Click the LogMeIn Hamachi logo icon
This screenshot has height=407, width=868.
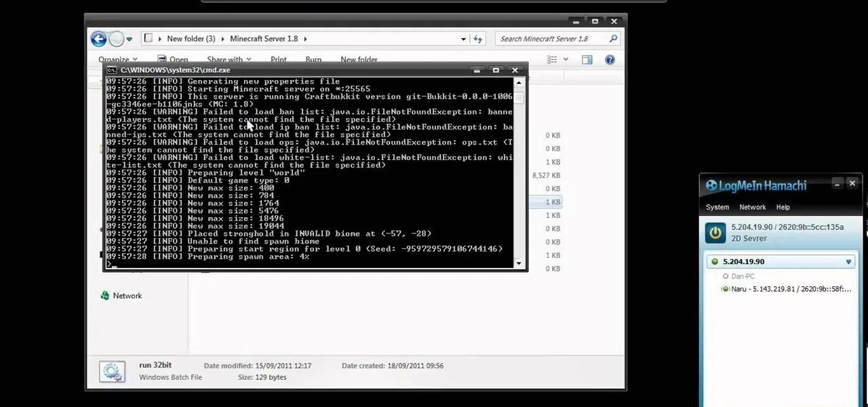(711, 185)
